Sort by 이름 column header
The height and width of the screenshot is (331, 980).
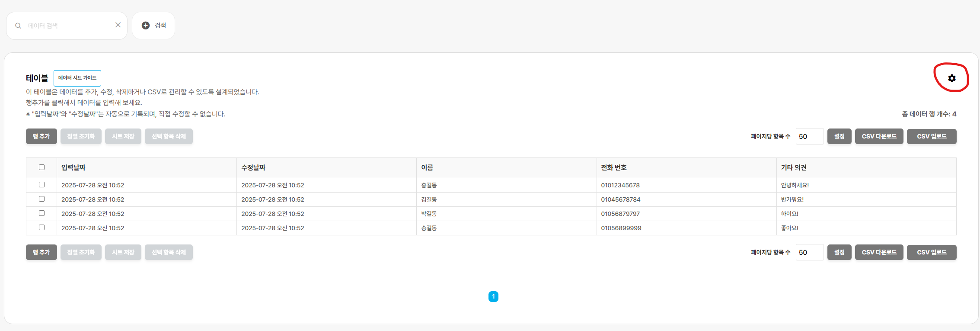427,167
